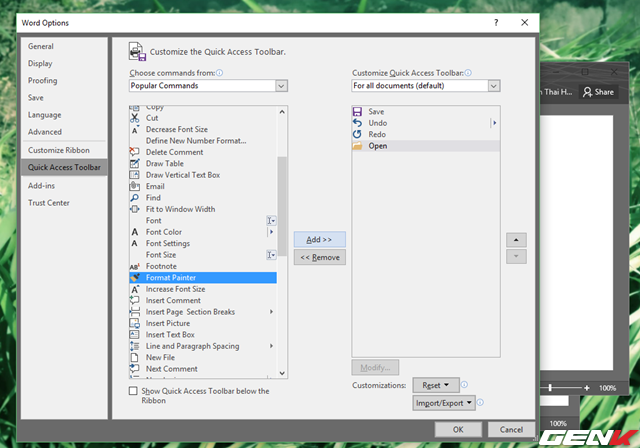
Task: Expand the Font combo box indicator
Action: click(271, 221)
